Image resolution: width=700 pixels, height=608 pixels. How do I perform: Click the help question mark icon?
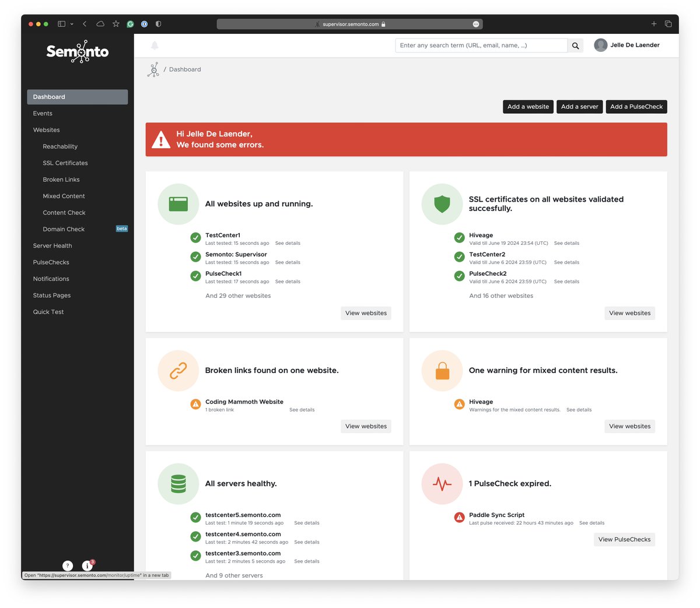pyautogui.click(x=68, y=565)
